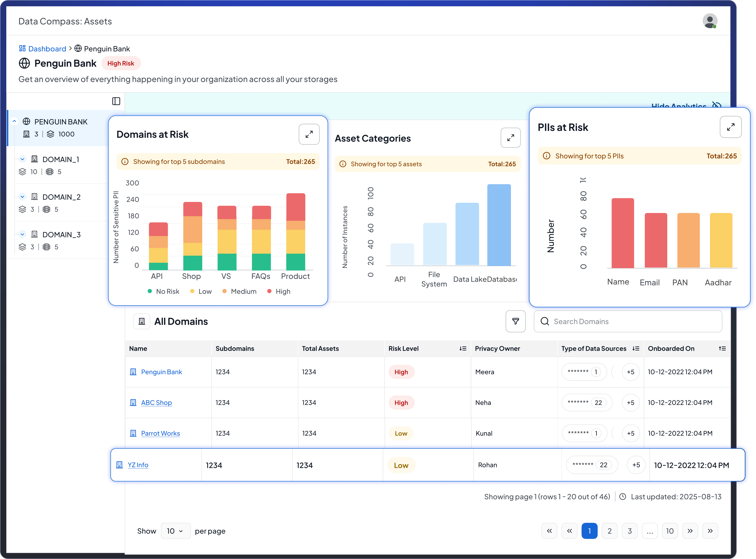This screenshot has height=559, width=756.
Task: Collapse the PENGUIN BANK tree node
Action: [x=14, y=121]
